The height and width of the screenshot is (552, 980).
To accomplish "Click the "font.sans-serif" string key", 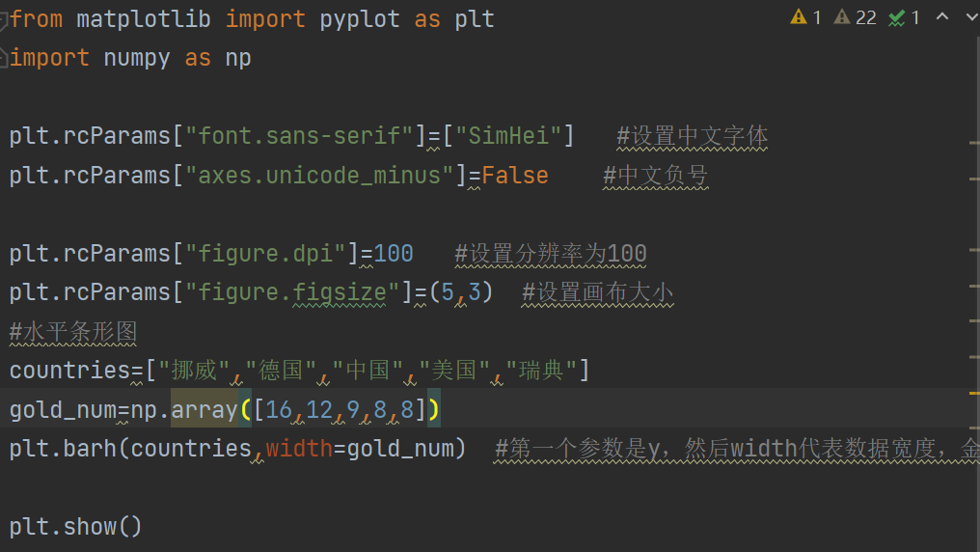I will [x=299, y=136].
